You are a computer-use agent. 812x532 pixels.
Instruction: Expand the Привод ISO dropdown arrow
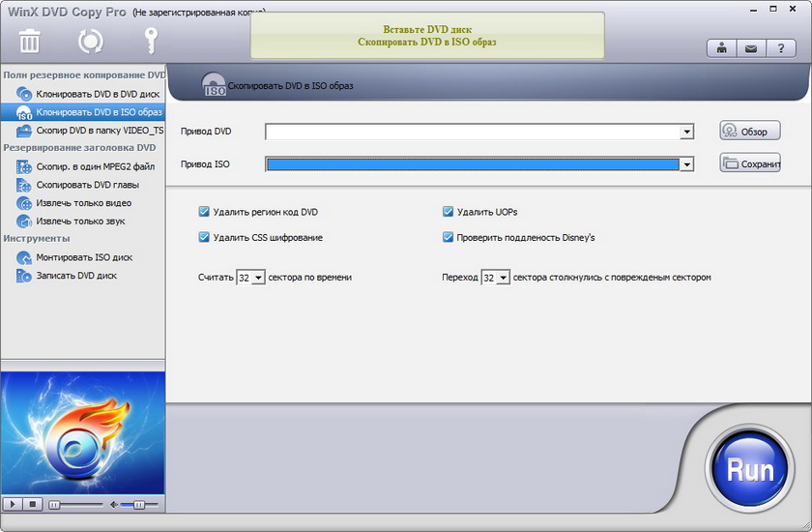686,164
